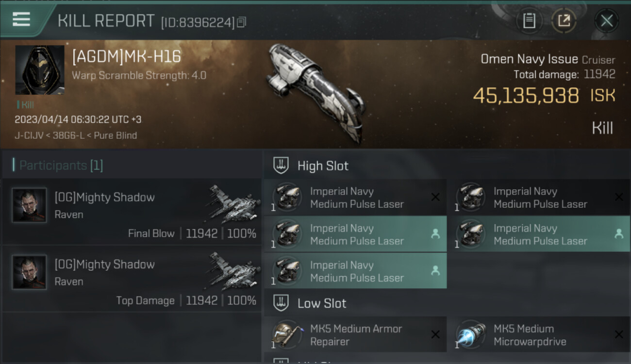The height and width of the screenshot is (364, 631).
Task: Open the hamburger menu beside Kill Report
Action: click(21, 19)
